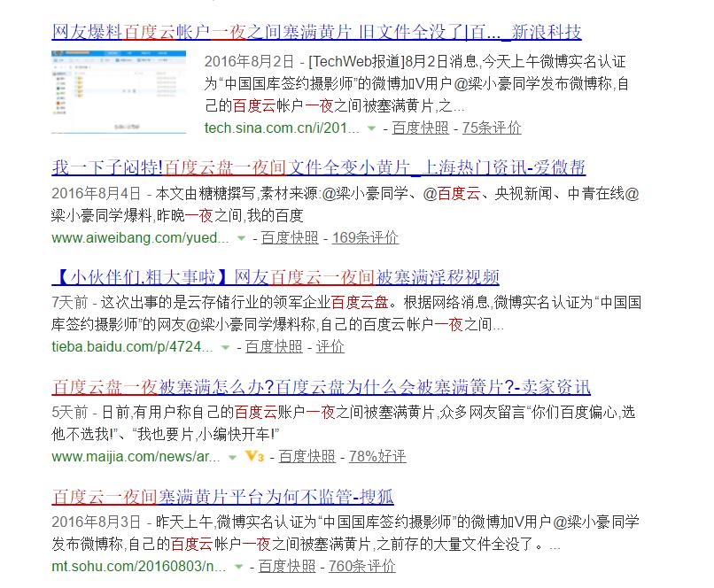Open the 78%好评 rating link
Screen dimensions: 714x588
point(377,456)
